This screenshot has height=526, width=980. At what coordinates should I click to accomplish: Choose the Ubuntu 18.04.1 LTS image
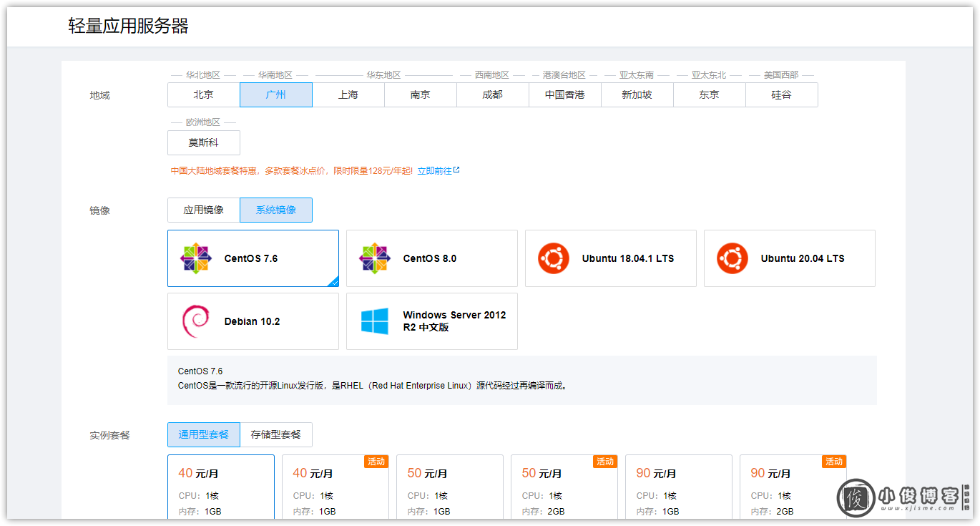click(610, 258)
